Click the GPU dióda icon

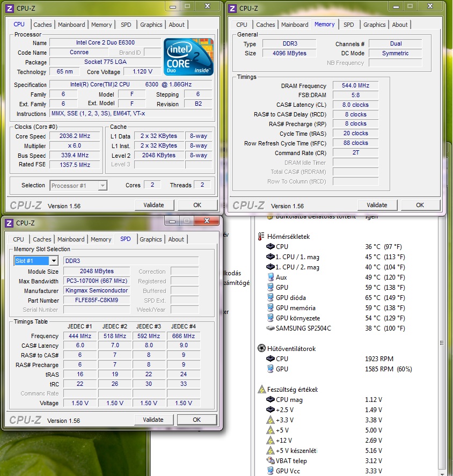point(271,297)
